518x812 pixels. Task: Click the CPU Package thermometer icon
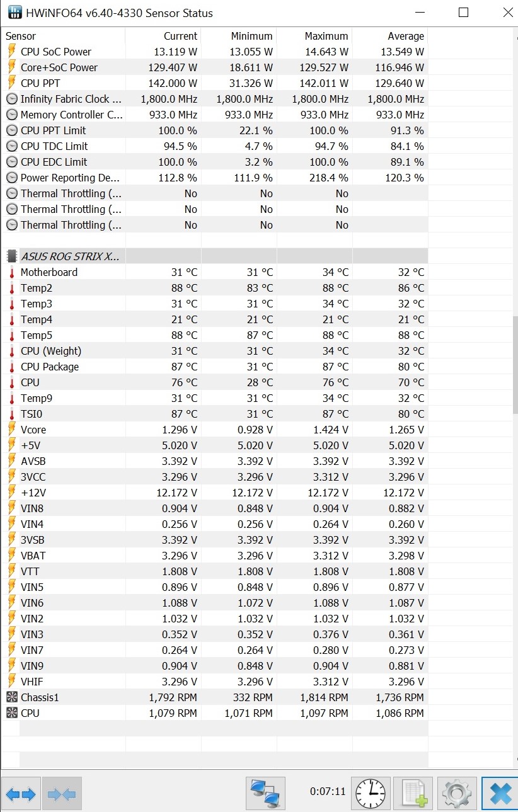11,367
